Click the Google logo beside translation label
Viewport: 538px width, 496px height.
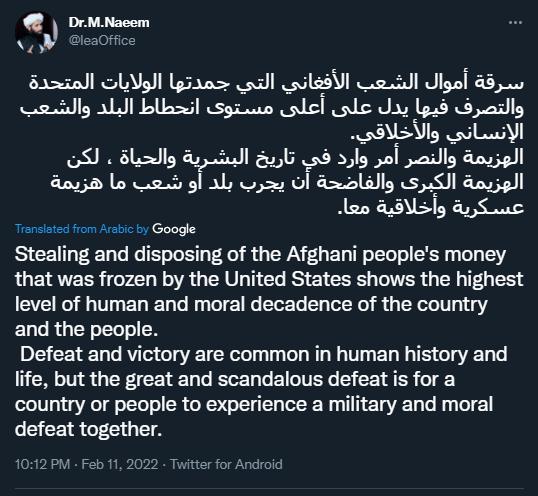pyautogui.click(x=174, y=229)
